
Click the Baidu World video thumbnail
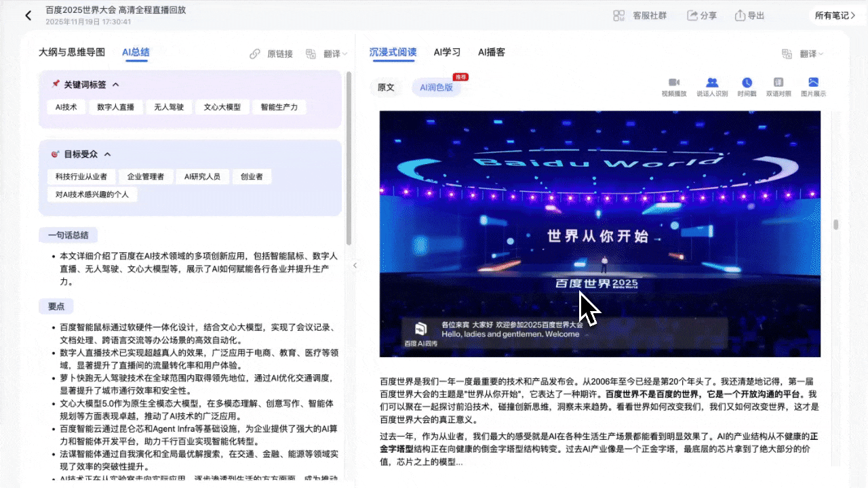coord(600,234)
